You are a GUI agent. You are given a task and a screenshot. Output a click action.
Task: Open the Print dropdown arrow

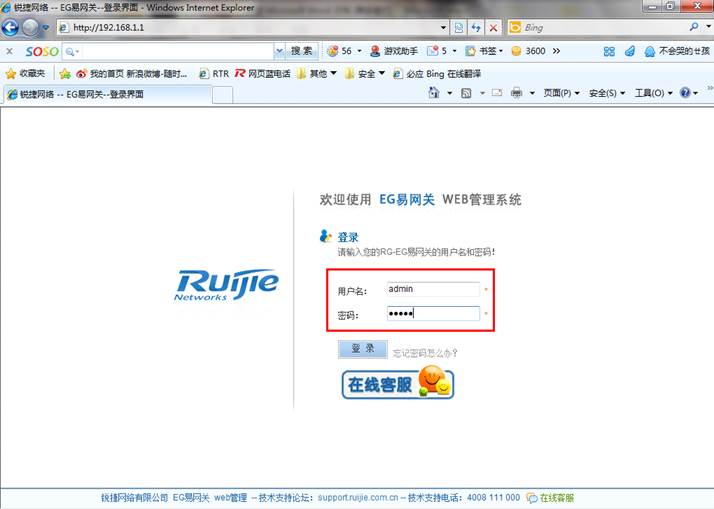(x=532, y=93)
